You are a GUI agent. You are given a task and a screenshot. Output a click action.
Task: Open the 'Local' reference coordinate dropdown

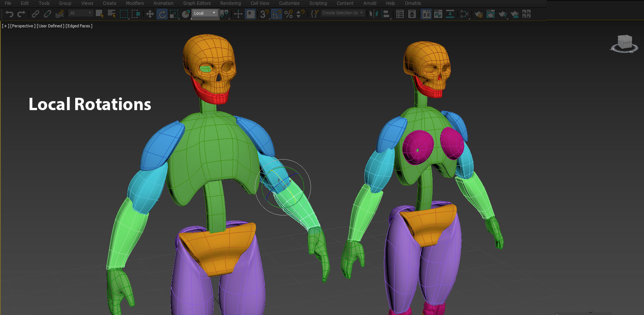tap(205, 13)
